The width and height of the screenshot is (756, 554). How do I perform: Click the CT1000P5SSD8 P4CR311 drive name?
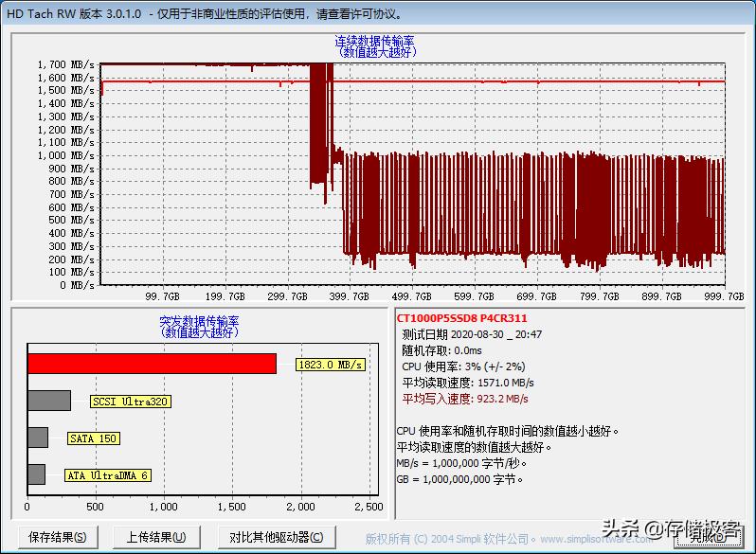pyautogui.click(x=462, y=318)
